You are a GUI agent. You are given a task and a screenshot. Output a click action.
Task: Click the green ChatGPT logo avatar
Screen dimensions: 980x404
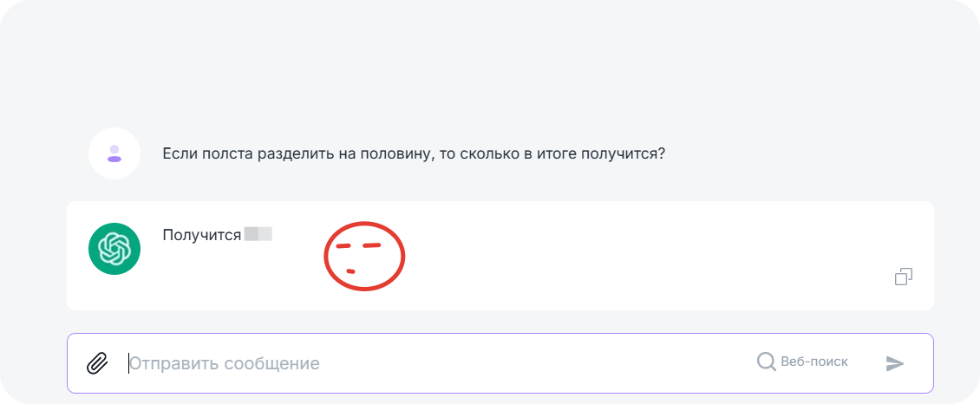coord(114,249)
